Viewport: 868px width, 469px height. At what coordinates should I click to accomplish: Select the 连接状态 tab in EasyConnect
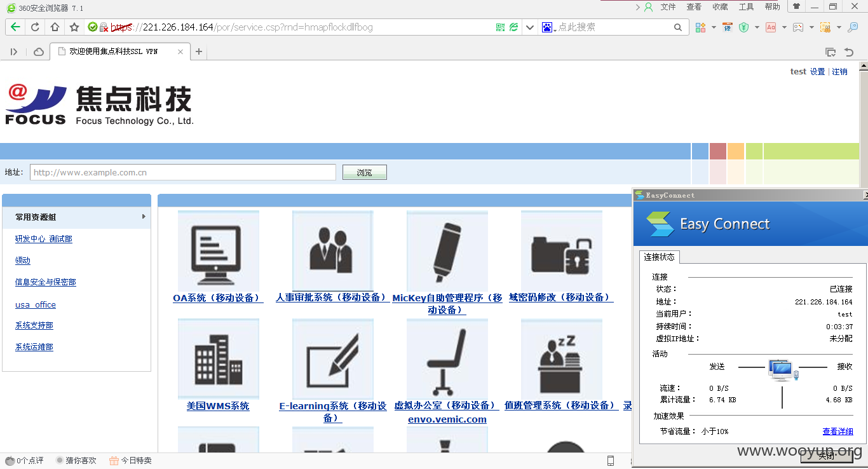point(660,257)
